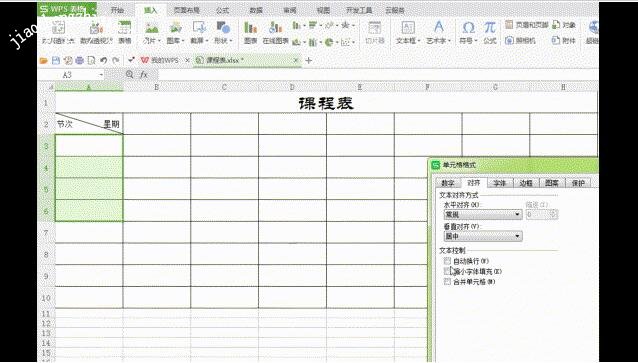Open the 数据 ribbon tab
This screenshot has width=638, height=363.
tap(256, 11)
